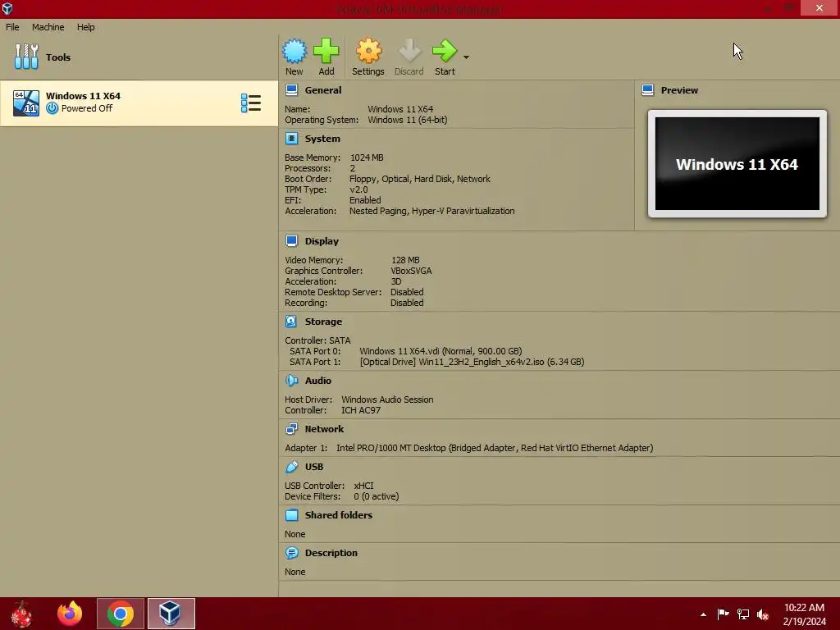Screen dimensions: 840x630
Task: Click the System section chip icon
Action: tap(291, 139)
